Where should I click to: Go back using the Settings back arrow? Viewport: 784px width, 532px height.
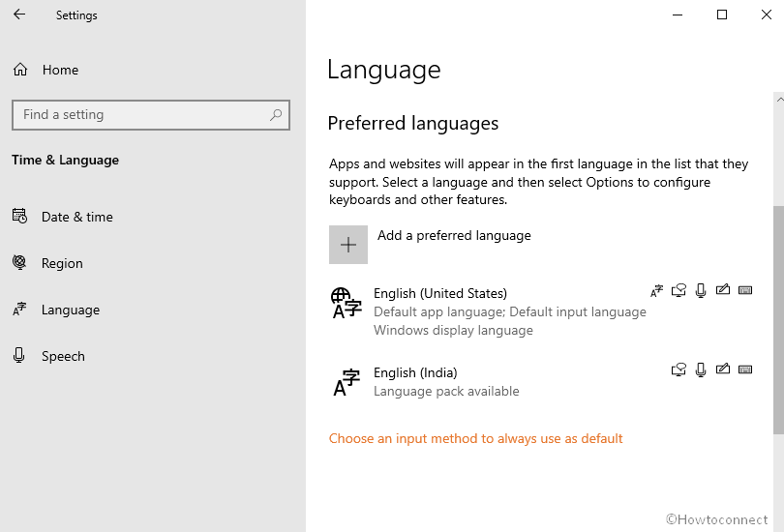pos(19,15)
